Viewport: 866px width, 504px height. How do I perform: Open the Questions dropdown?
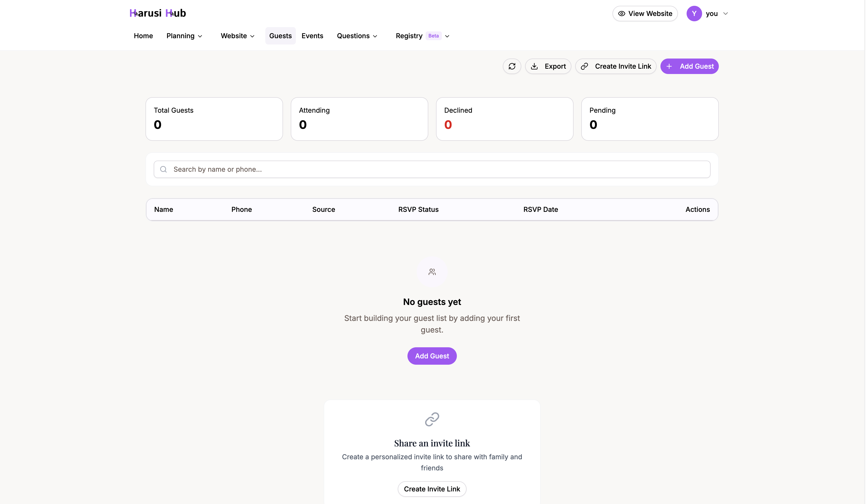[x=357, y=36]
